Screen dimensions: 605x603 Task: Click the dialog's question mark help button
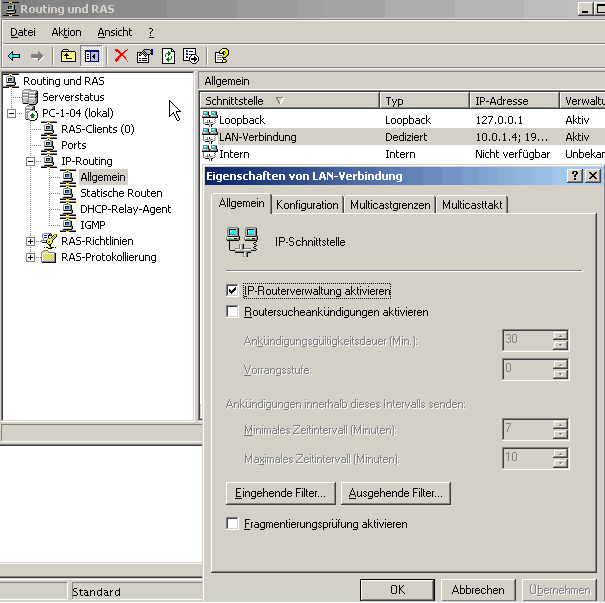pyautogui.click(x=575, y=176)
